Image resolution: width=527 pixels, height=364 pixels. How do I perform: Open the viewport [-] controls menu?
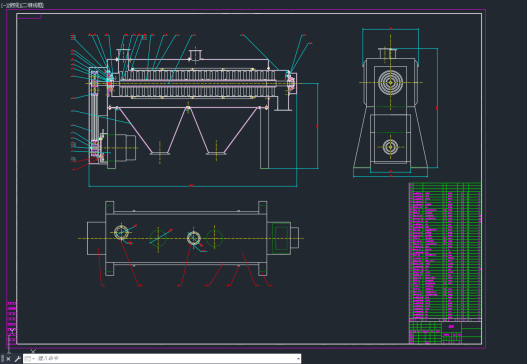[x=3, y=5]
